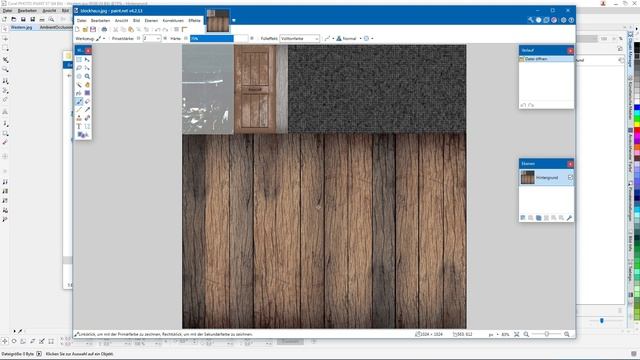Expand the image list arrow beside thumbnail
640x360 pixels.
tap(234, 20)
